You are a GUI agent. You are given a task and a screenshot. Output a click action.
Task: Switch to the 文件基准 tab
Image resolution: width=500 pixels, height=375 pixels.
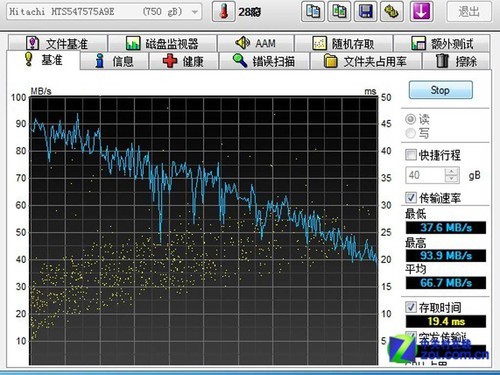tap(58, 43)
